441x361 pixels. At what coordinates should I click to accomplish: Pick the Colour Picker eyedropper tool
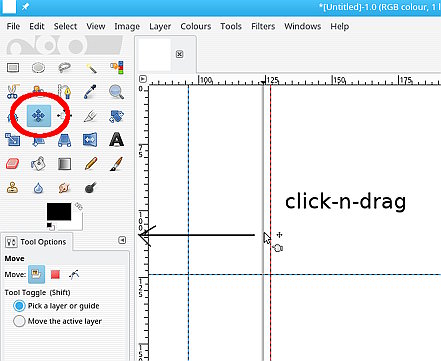[90, 92]
